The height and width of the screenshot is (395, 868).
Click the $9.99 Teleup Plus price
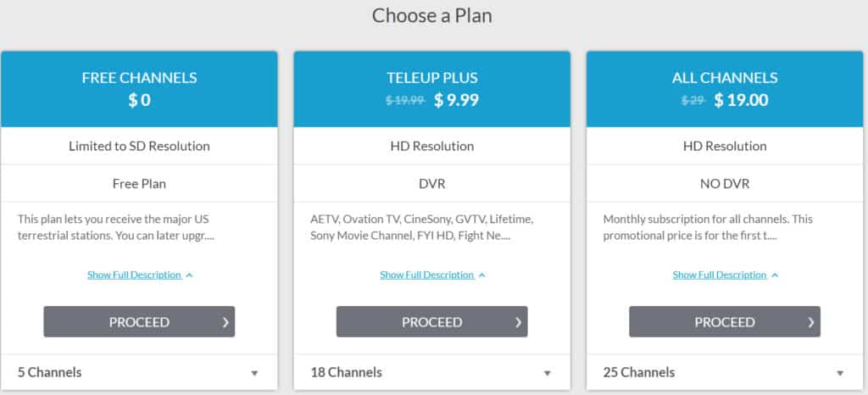click(x=456, y=100)
